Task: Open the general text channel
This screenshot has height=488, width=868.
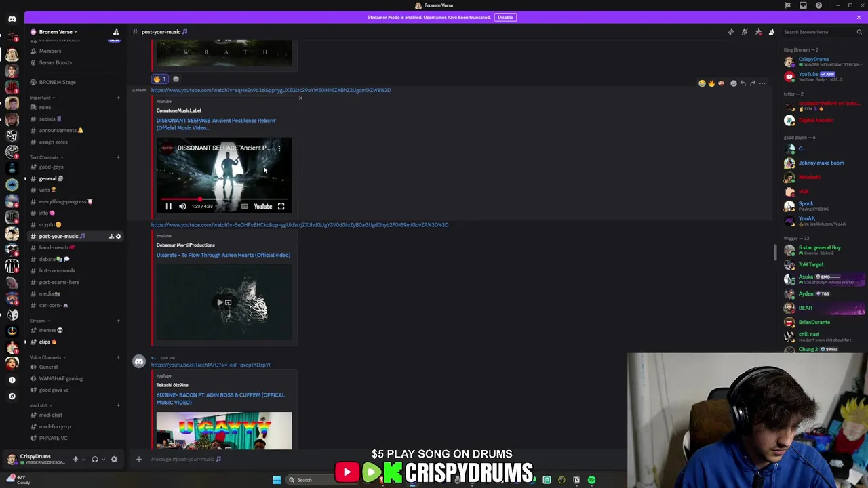Action: [x=75, y=178]
